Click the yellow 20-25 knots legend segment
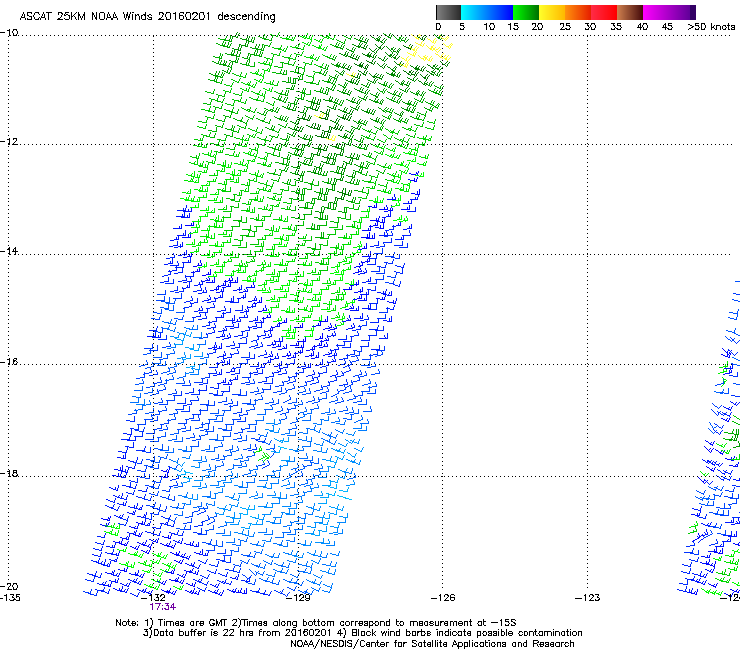Screen dimensions: 740x650 pyautogui.click(x=552, y=12)
